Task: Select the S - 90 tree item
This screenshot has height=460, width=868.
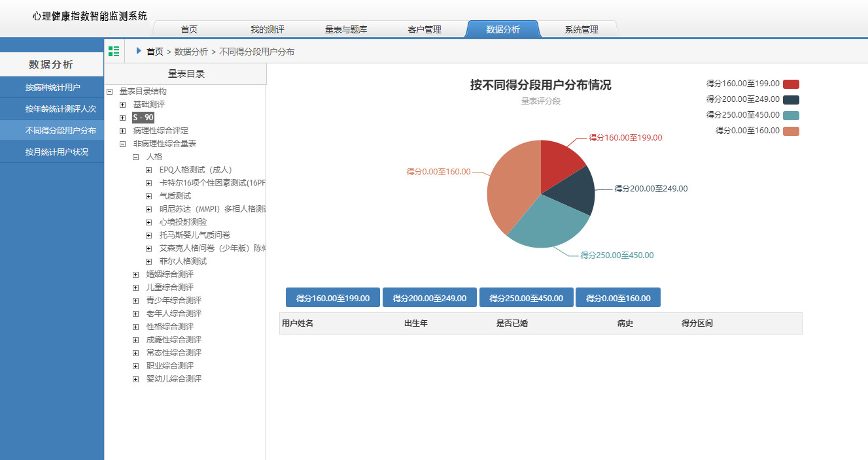Action: click(x=143, y=118)
